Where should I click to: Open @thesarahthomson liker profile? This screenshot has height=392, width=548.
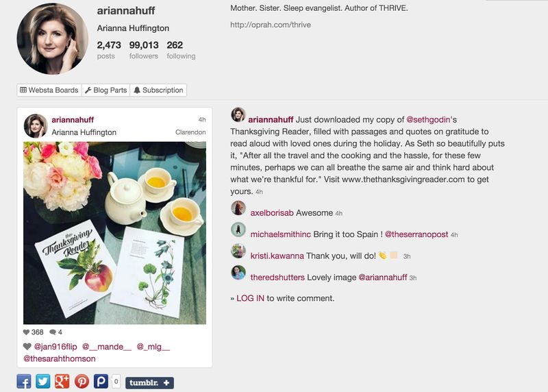tap(59, 358)
